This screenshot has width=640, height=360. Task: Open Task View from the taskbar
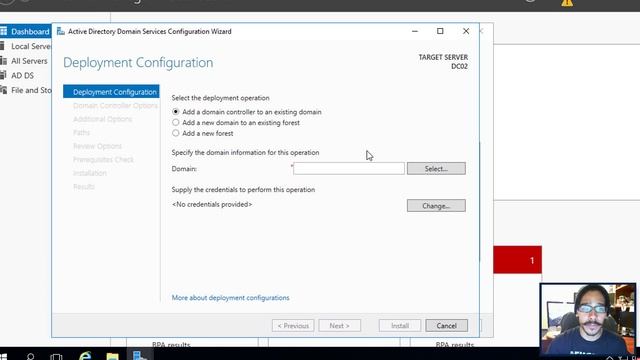[x=56, y=356]
